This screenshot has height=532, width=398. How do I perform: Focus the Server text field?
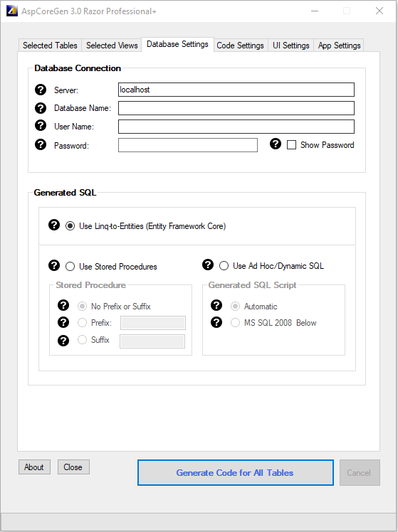point(236,90)
